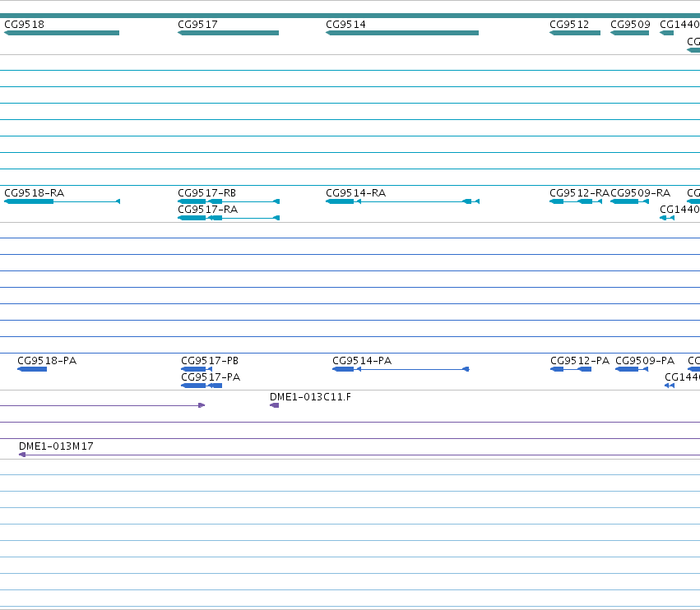The width and height of the screenshot is (700, 610).
Task: Click the CG9512 gene label
Action: (569, 24)
